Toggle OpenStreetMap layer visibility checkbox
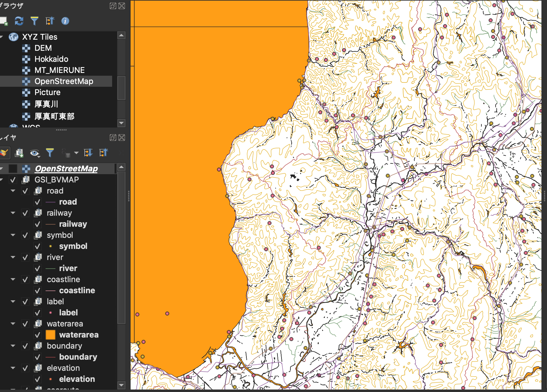This screenshot has width=547, height=392. (13, 169)
